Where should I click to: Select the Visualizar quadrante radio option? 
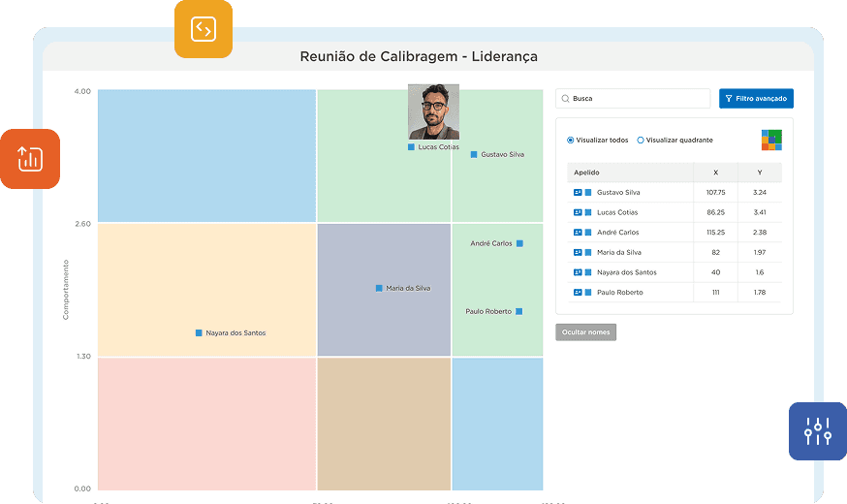click(641, 141)
